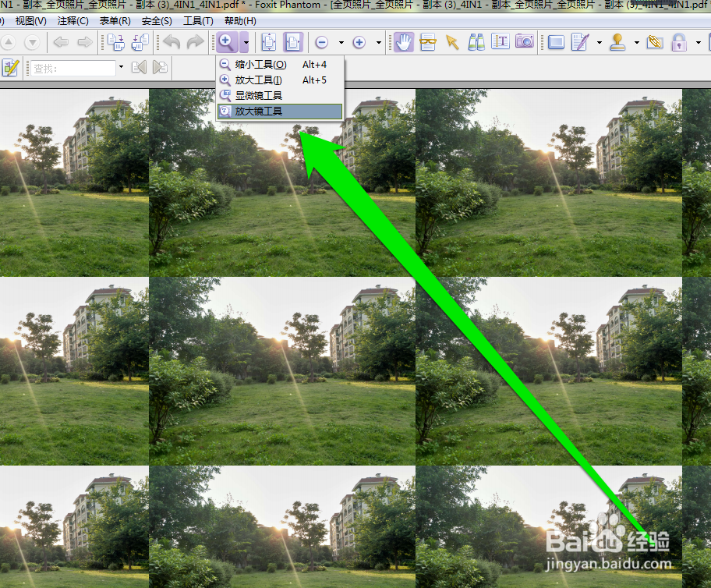Image resolution: width=711 pixels, height=588 pixels.
Task: Click the Fit Width icon
Action: pyautogui.click(x=293, y=42)
